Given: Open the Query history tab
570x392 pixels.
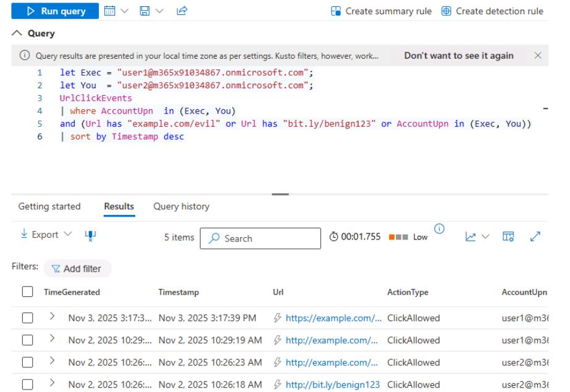Looking at the screenshot, I should point(181,207).
